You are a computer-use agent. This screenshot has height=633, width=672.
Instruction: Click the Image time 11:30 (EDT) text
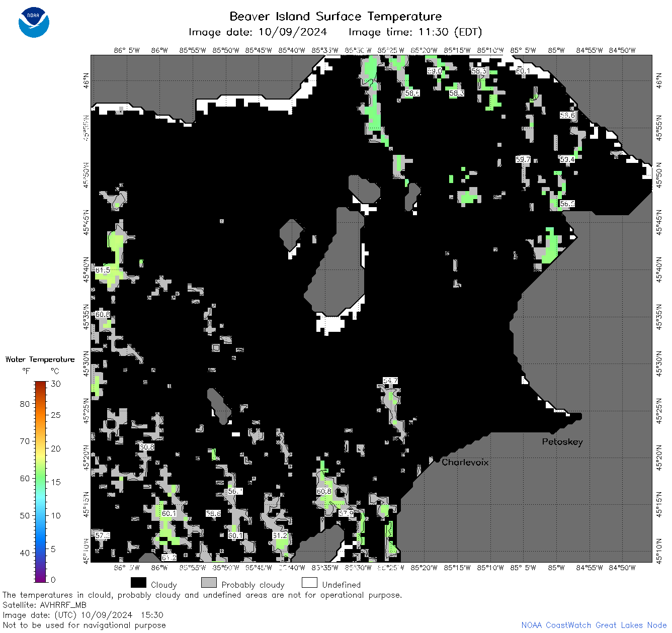[x=415, y=32]
